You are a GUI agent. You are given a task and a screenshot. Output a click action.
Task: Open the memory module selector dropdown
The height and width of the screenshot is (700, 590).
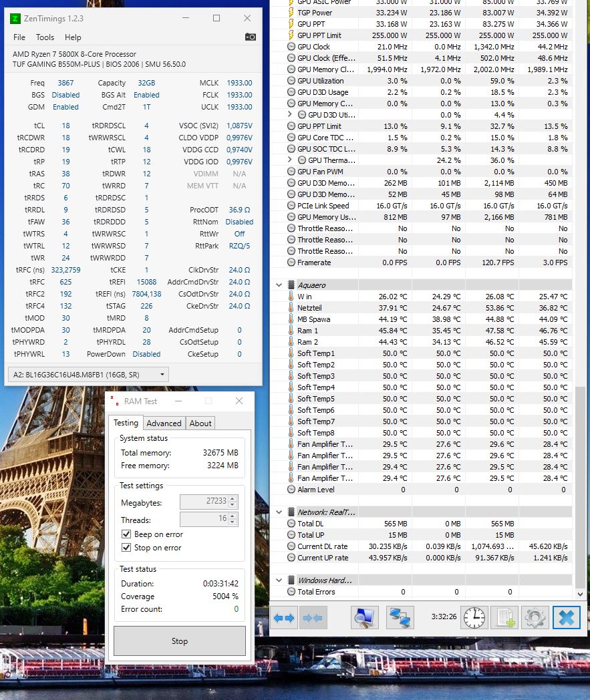pos(88,375)
